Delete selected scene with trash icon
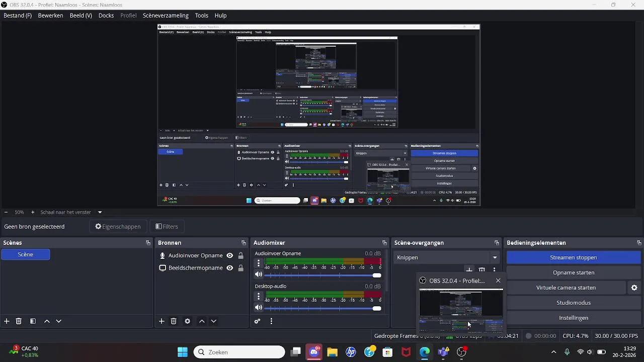This screenshot has width=644, height=362. [x=19, y=321]
